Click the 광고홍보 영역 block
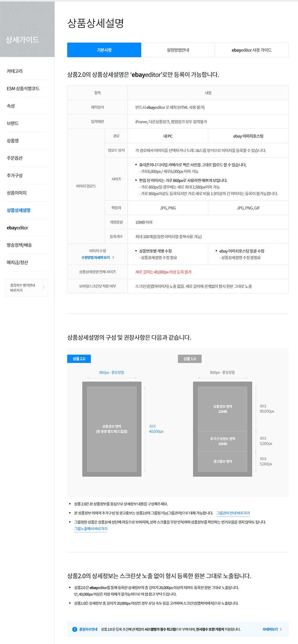298x644 pixels. click(223, 461)
